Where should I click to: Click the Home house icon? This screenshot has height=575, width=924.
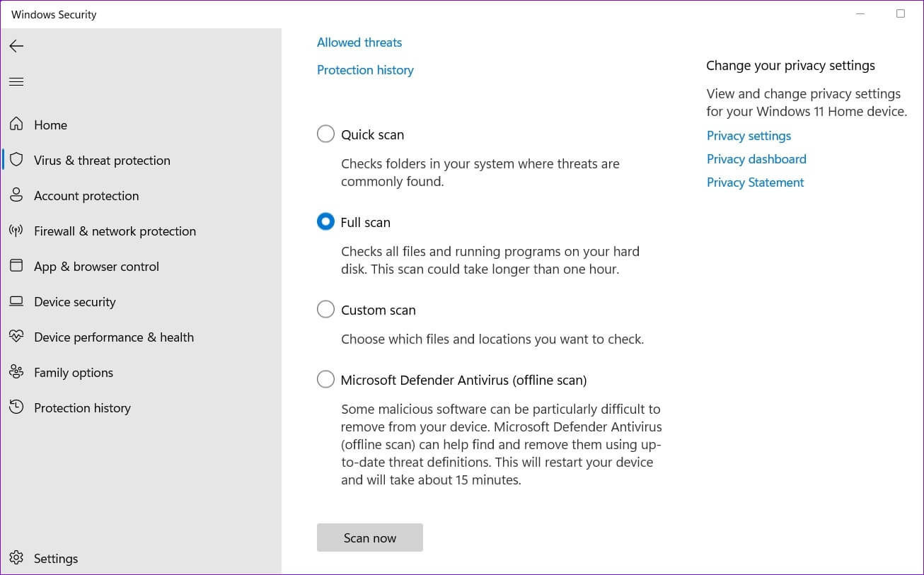(x=16, y=124)
